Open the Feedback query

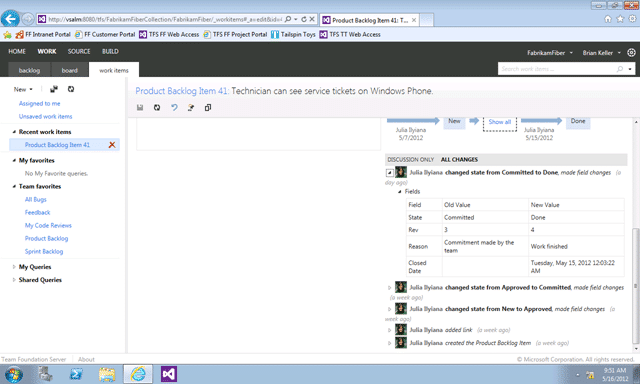point(38,213)
